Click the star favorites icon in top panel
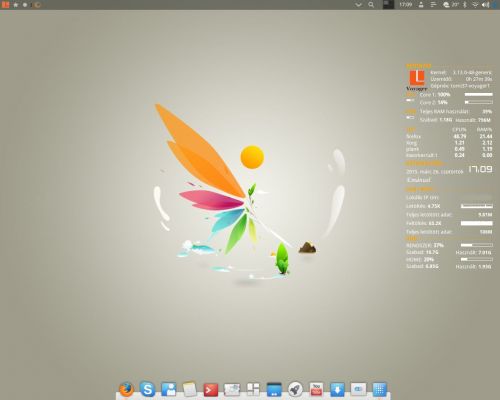The image size is (500, 400). [x=15, y=5]
